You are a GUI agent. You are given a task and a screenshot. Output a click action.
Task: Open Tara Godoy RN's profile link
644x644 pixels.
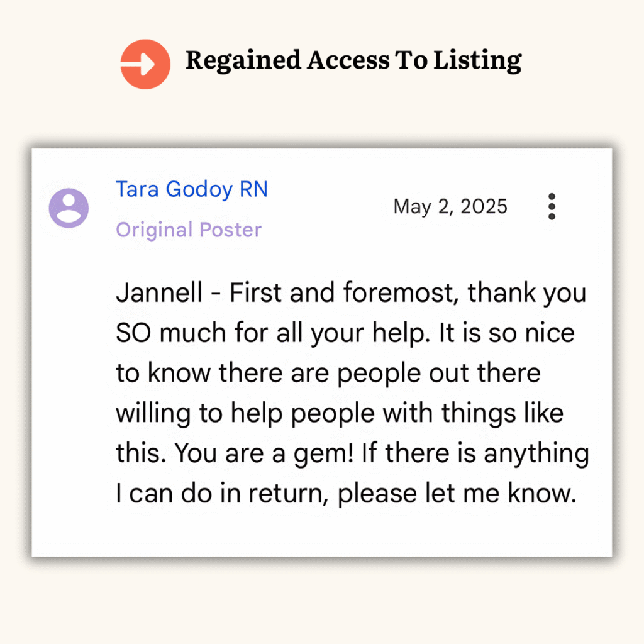click(x=192, y=189)
